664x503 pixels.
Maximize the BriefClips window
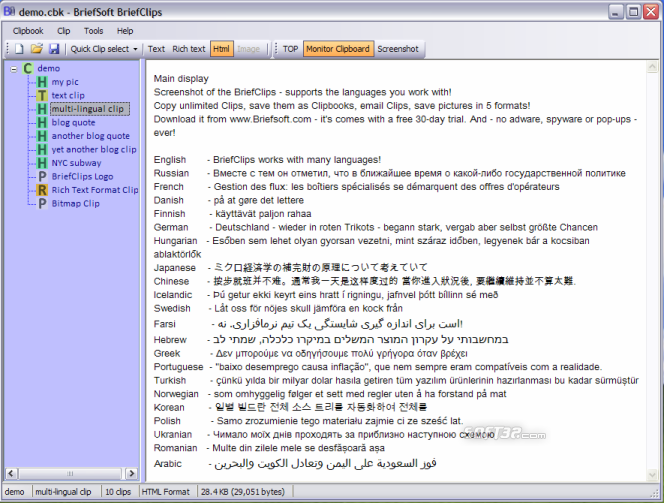click(x=634, y=12)
